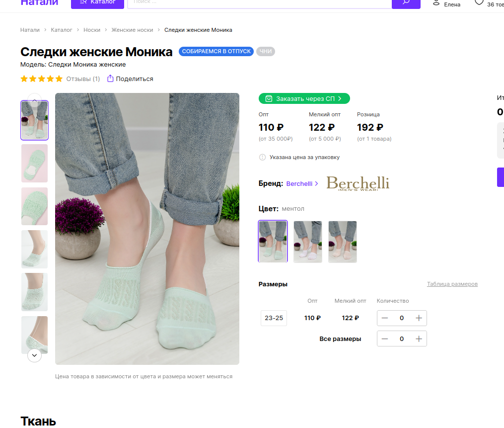
Task: Click the Елена user profile icon
Action: 436,2
